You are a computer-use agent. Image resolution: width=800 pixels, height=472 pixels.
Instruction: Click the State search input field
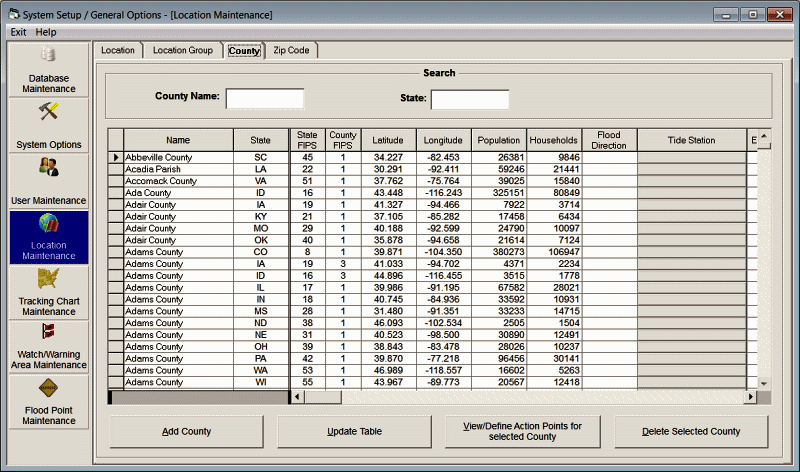pyautogui.click(x=470, y=99)
